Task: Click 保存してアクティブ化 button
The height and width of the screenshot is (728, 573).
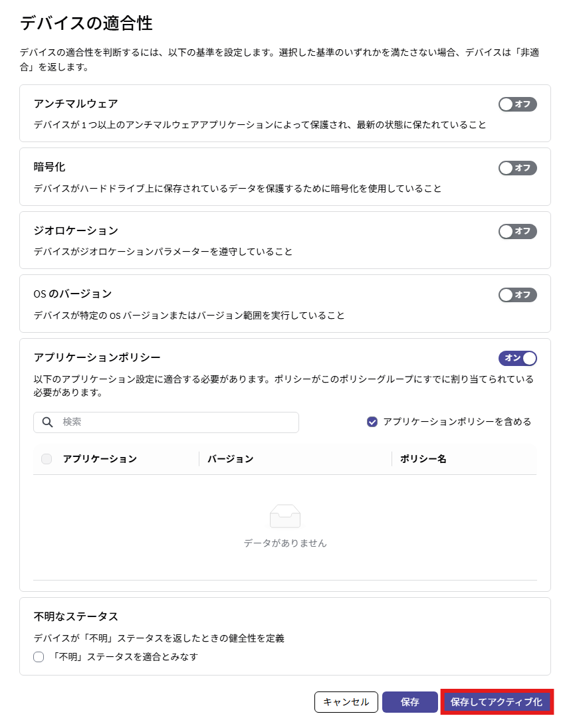Action: click(497, 702)
